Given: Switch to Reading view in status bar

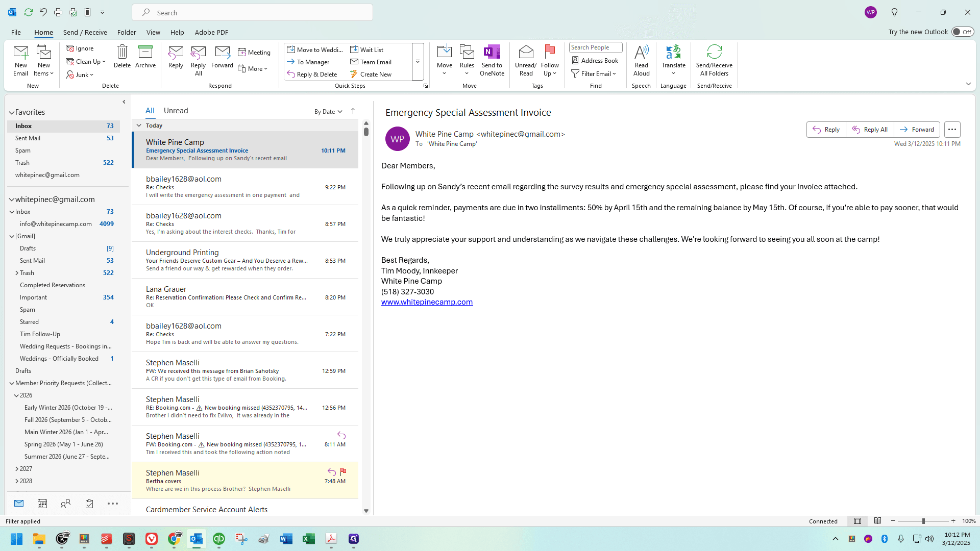Looking at the screenshot, I should click(x=877, y=521).
